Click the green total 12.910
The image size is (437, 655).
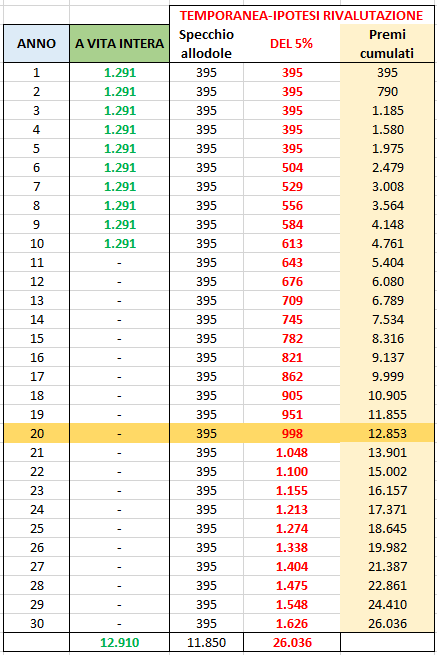(x=119, y=642)
